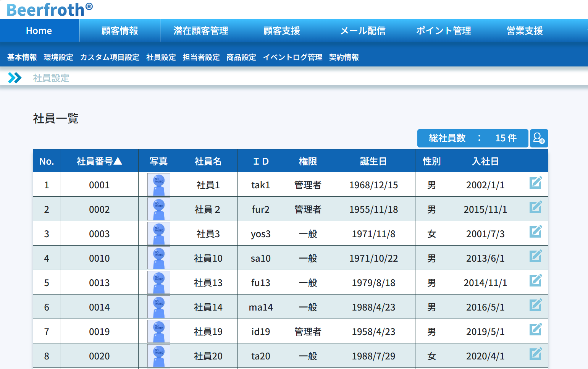Switch to メール配信 tab

pos(362,31)
